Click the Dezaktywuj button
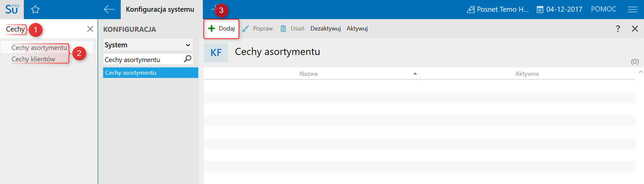Image resolution: width=644 pixels, height=184 pixels. [x=325, y=29]
